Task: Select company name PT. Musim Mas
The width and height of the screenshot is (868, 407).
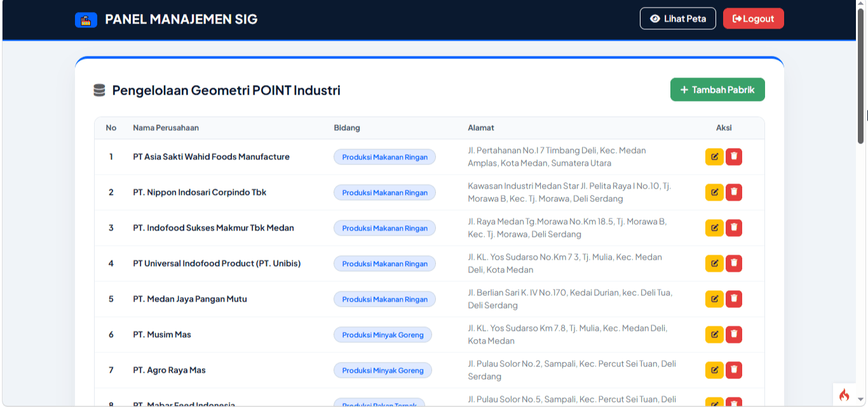Action: [162, 335]
